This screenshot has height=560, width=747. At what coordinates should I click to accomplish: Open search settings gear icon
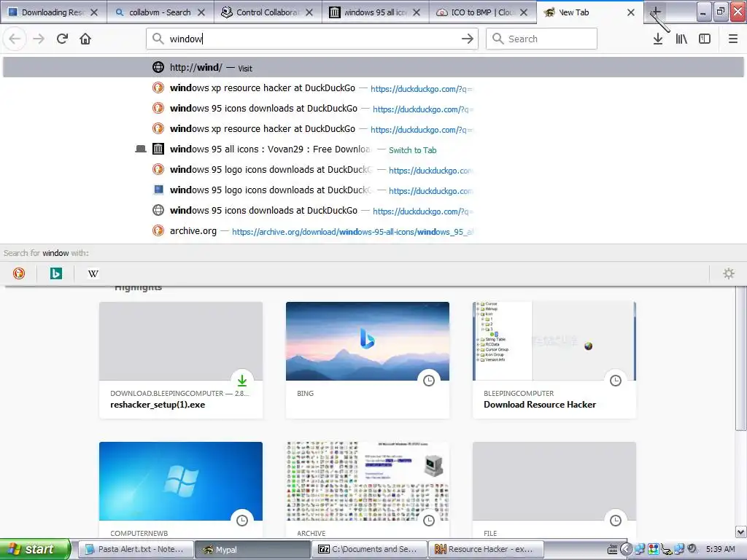point(729,273)
